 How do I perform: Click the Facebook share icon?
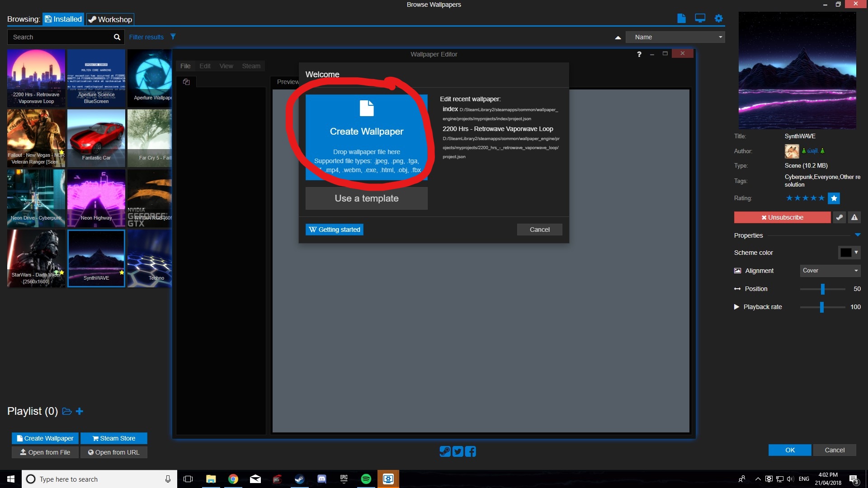[470, 451]
